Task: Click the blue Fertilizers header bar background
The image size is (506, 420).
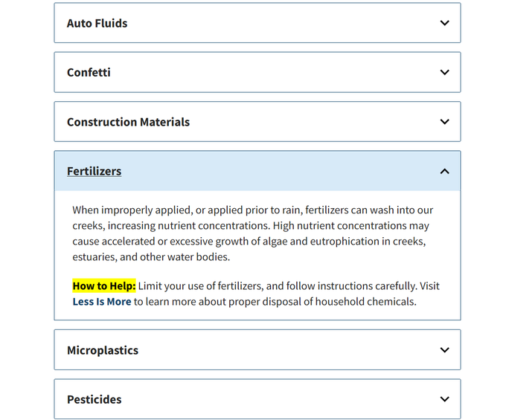Action: click(x=257, y=171)
